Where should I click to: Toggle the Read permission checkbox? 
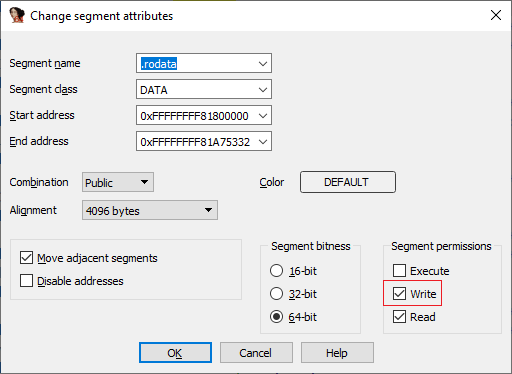coord(399,317)
